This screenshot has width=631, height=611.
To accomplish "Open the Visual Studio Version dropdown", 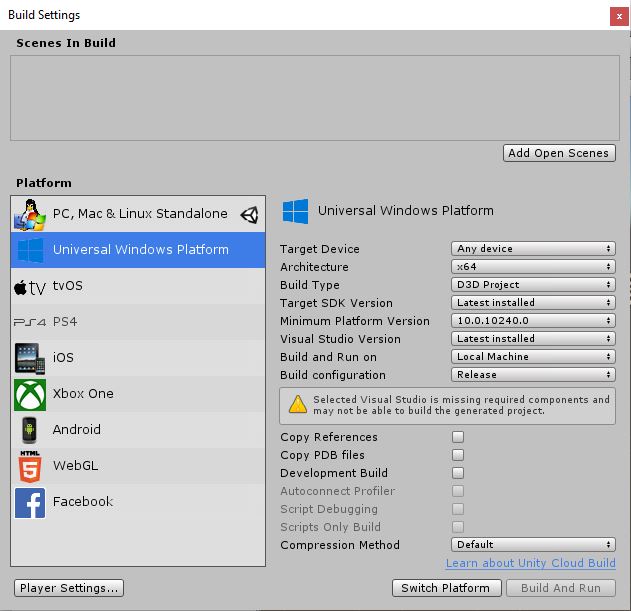I will (533, 339).
